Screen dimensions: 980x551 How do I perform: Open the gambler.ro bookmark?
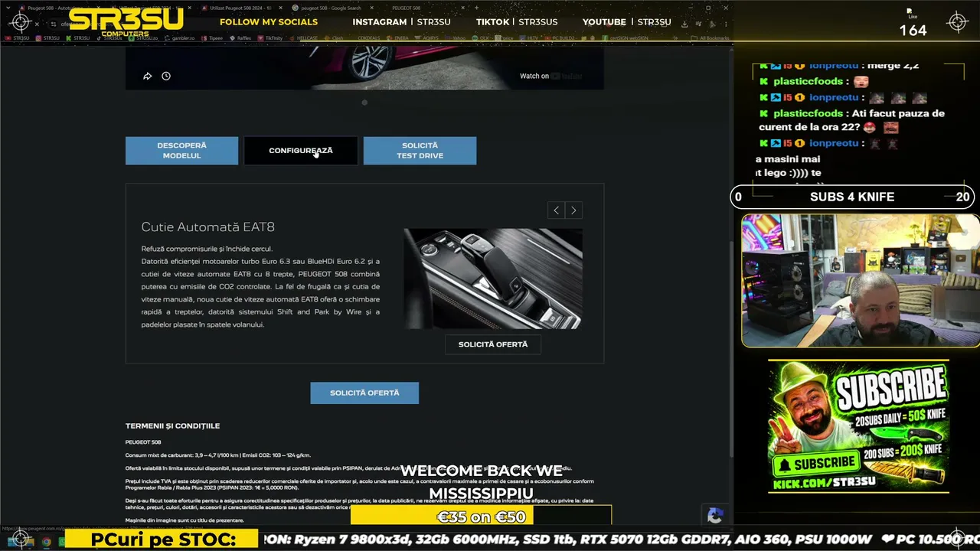pos(179,37)
